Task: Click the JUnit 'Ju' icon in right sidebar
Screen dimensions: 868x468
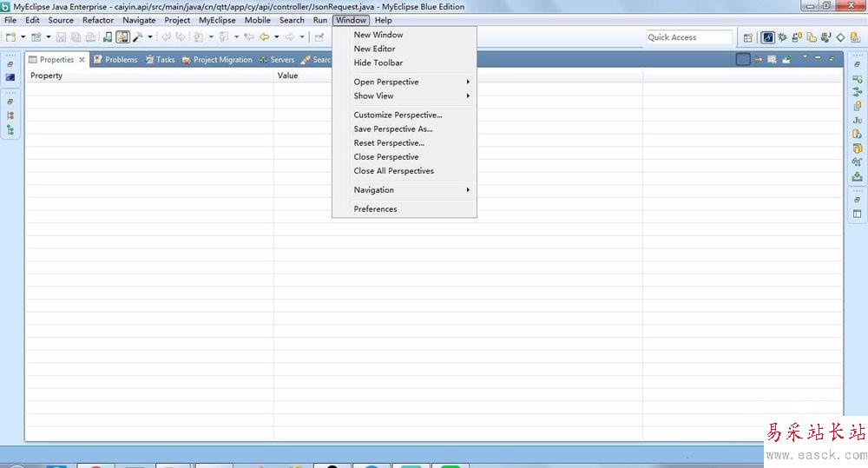Action: coord(858,120)
